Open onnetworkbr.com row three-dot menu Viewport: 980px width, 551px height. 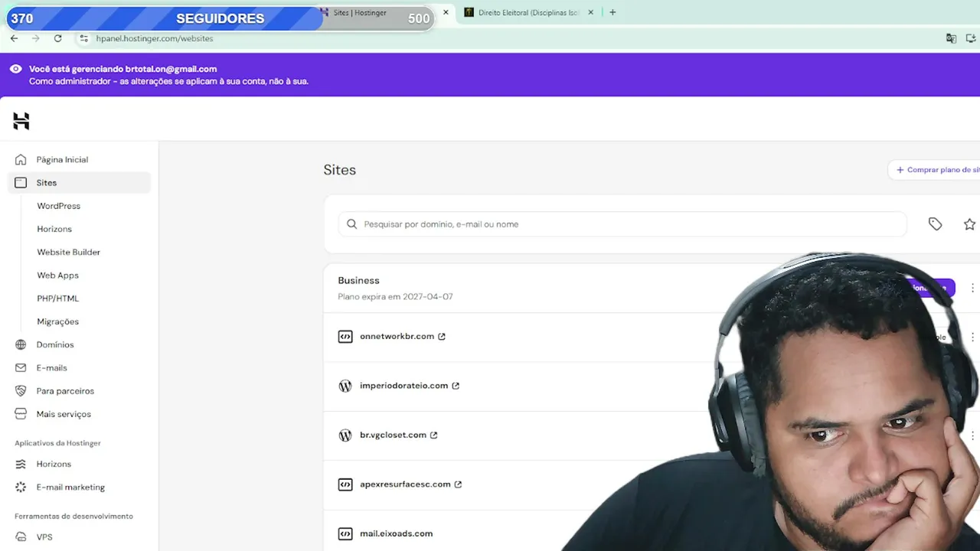[x=972, y=337]
